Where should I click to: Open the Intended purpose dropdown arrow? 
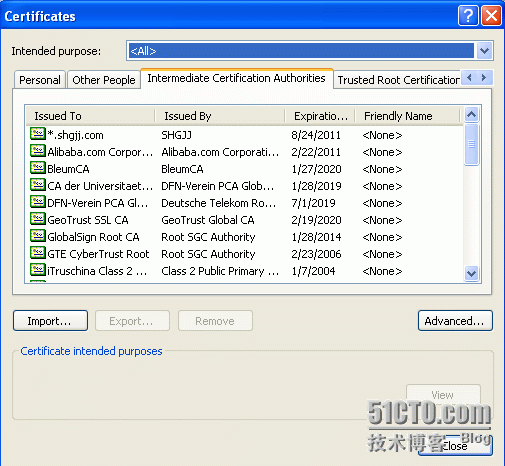coord(484,51)
